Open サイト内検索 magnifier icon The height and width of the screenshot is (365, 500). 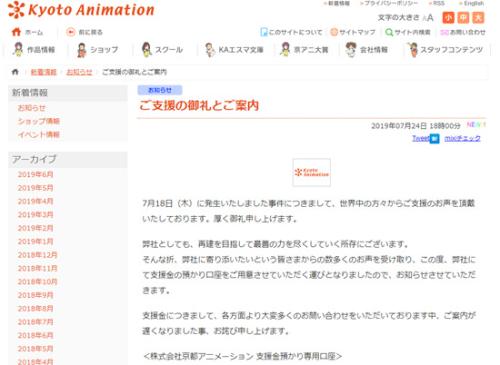pos(389,32)
